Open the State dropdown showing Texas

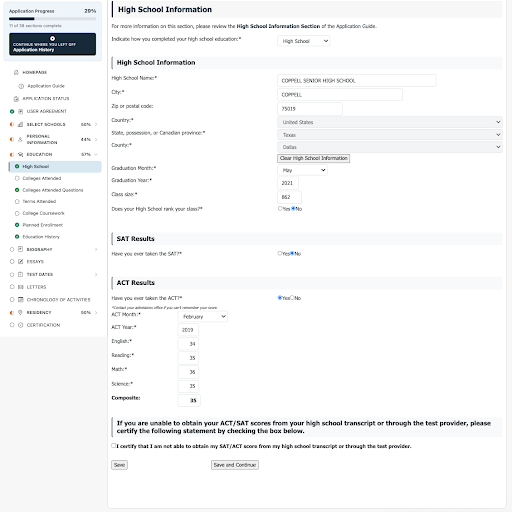[390, 135]
